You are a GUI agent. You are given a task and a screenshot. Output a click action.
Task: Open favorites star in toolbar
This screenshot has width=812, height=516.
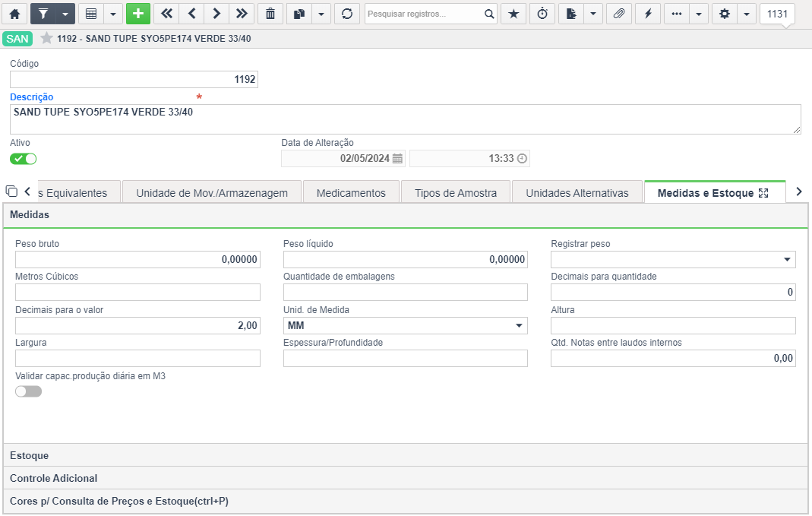point(513,14)
